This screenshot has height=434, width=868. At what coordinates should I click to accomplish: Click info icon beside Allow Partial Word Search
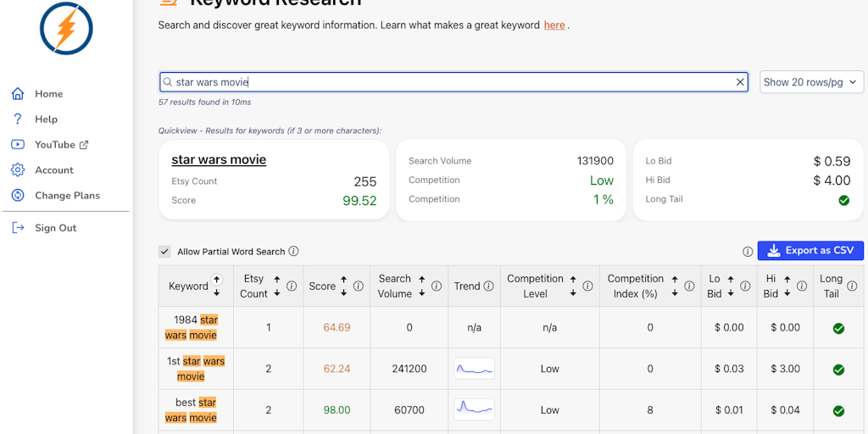point(294,251)
